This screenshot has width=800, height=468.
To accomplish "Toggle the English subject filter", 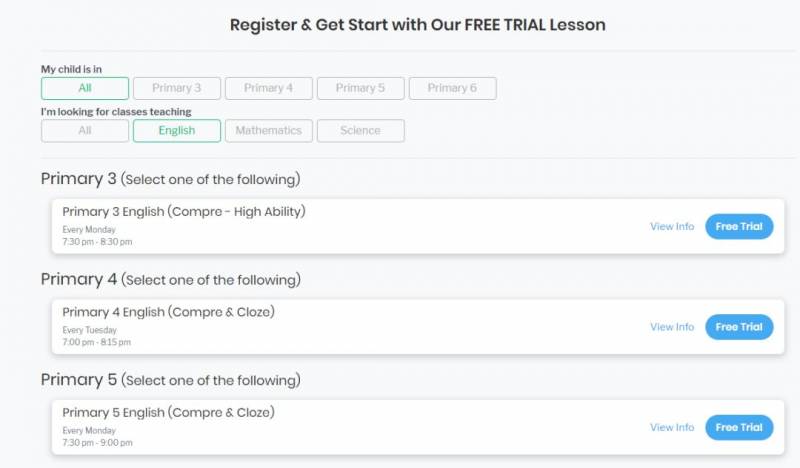I will click(177, 130).
